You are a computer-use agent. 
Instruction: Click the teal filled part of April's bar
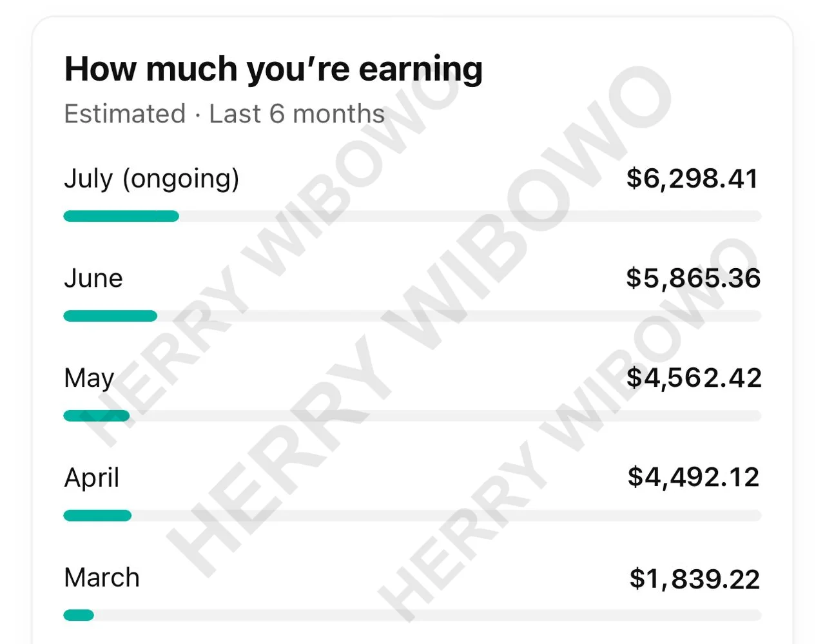97,516
